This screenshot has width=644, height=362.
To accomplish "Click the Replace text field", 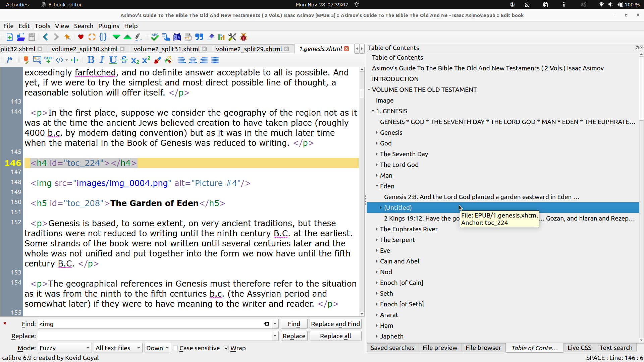I will pyautogui.click(x=155, y=336).
